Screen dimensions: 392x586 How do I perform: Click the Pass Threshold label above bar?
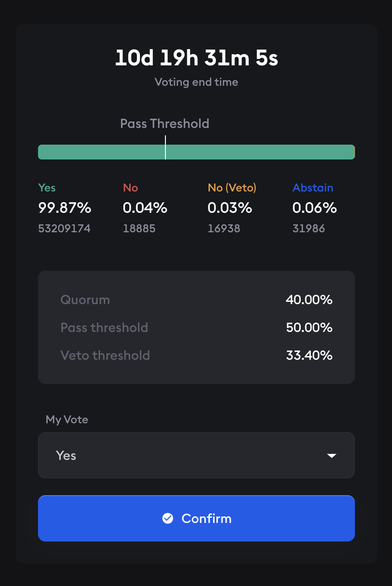click(164, 124)
